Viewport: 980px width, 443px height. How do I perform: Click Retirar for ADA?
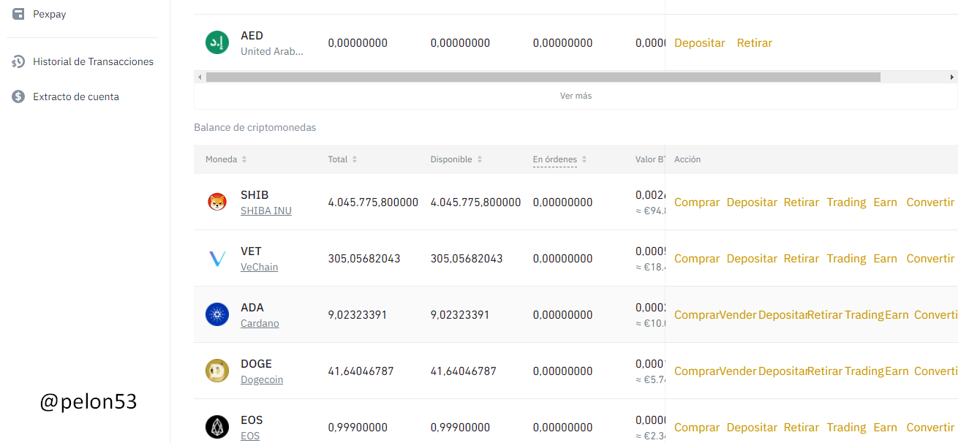click(x=825, y=315)
